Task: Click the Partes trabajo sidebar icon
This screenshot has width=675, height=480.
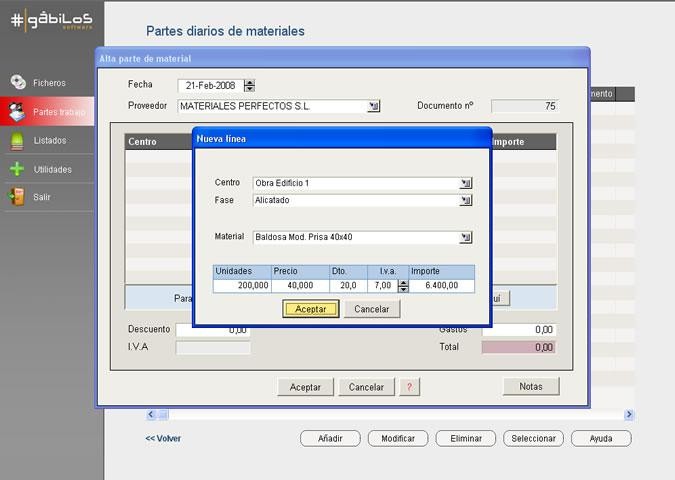Action: (x=17, y=112)
